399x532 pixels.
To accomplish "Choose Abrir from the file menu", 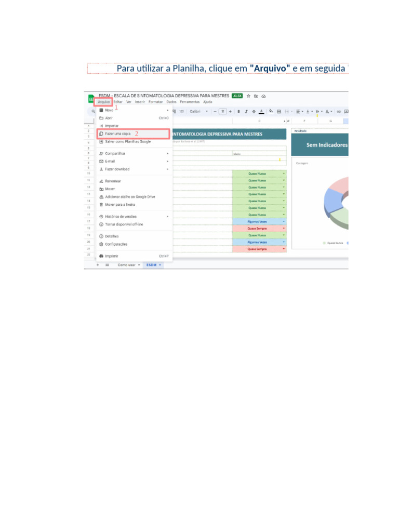I will [x=134, y=118].
